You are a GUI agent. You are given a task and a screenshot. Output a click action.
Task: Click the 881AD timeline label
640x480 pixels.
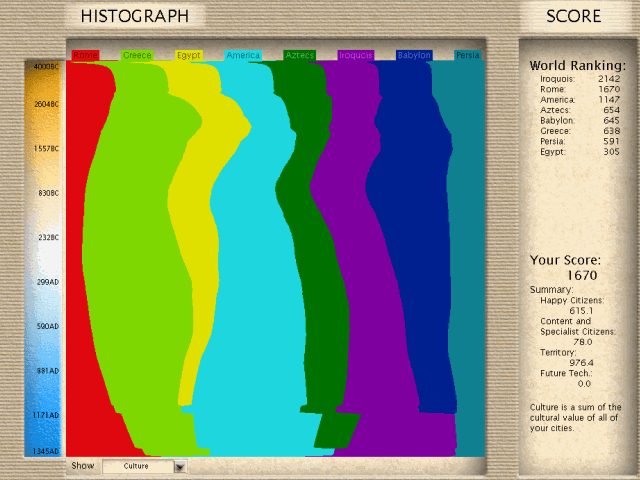pyautogui.click(x=48, y=371)
